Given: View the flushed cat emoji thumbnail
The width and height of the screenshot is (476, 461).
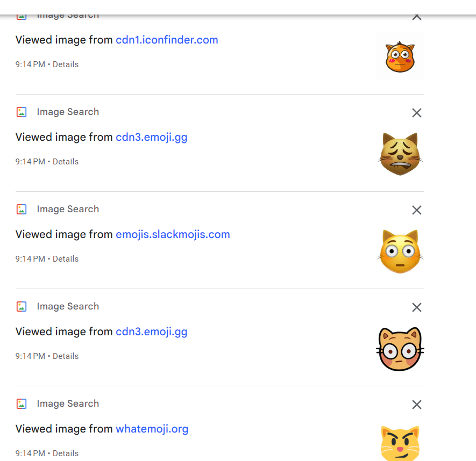Looking at the screenshot, I should click(400, 251).
